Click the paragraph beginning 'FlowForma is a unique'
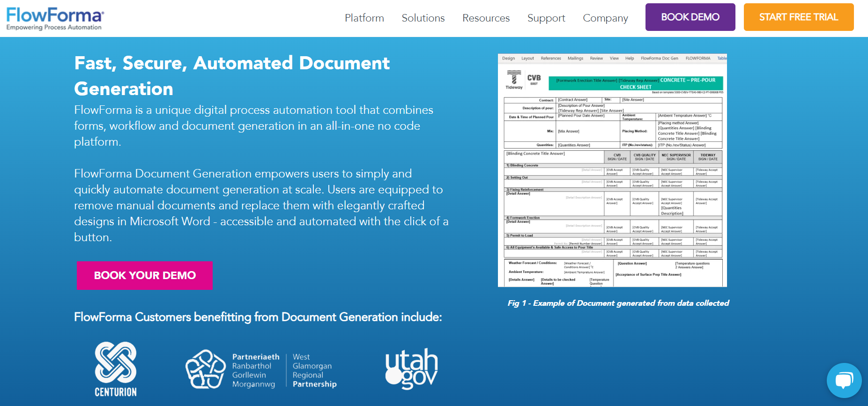The image size is (868, 406). 254,126
